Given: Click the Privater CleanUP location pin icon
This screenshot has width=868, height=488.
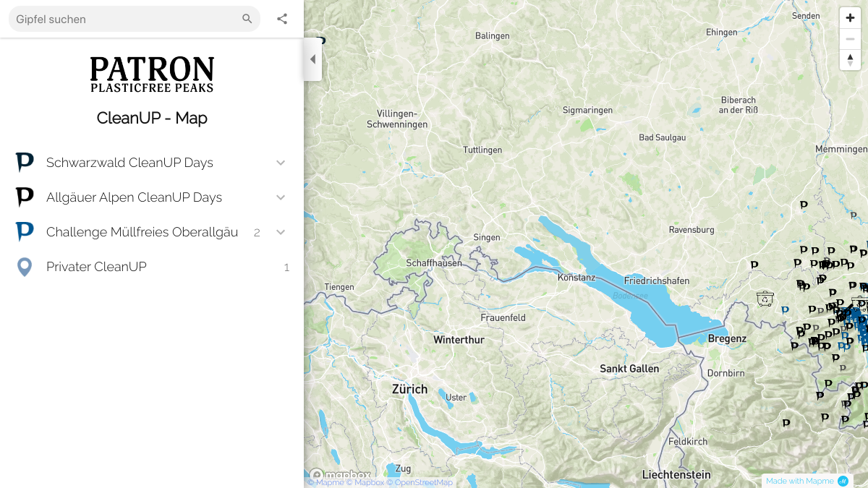Looking at the screenshot, I should 25,267.
